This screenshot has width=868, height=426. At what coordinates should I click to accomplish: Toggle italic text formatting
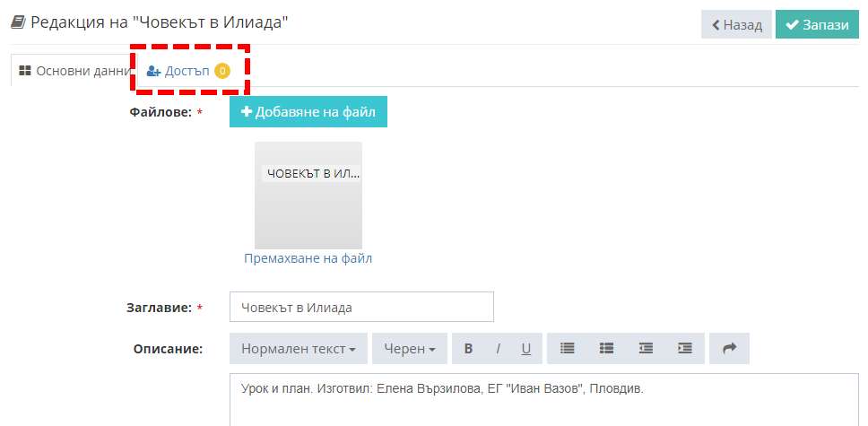498,349
